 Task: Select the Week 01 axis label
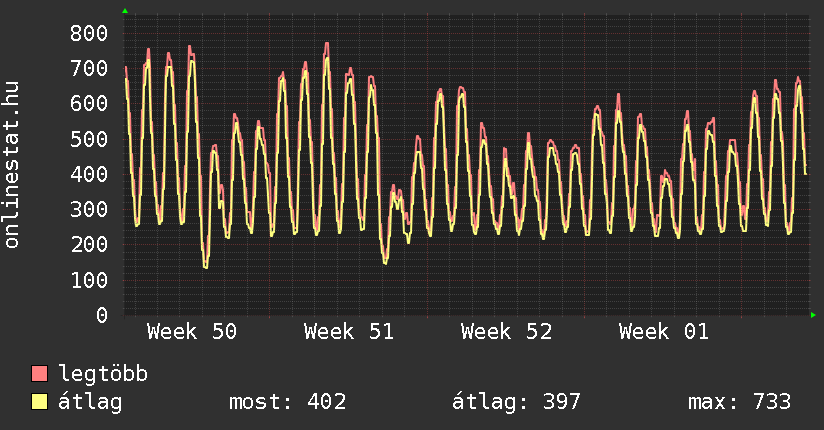pyautogui.click(x=663, y=332)
